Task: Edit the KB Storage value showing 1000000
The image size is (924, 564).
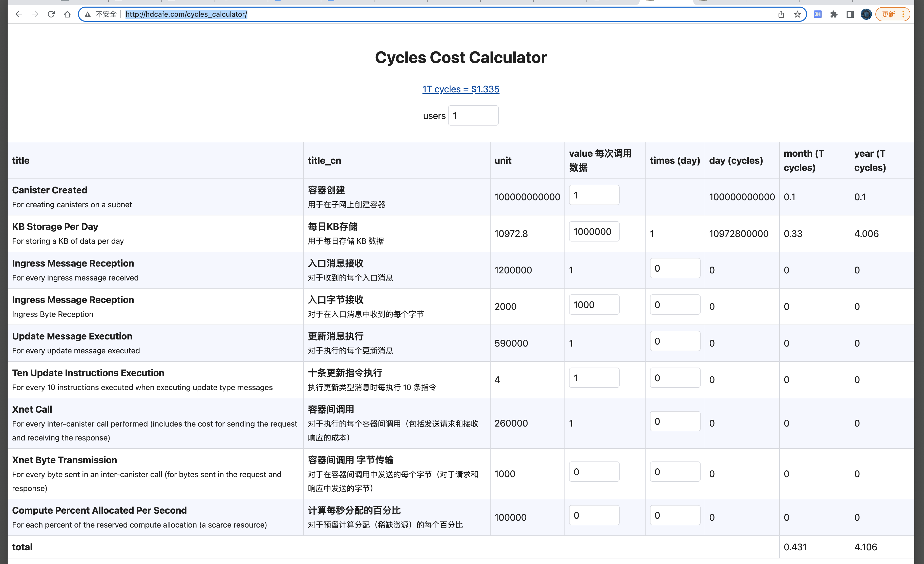Action: click(x=594, y=231)
